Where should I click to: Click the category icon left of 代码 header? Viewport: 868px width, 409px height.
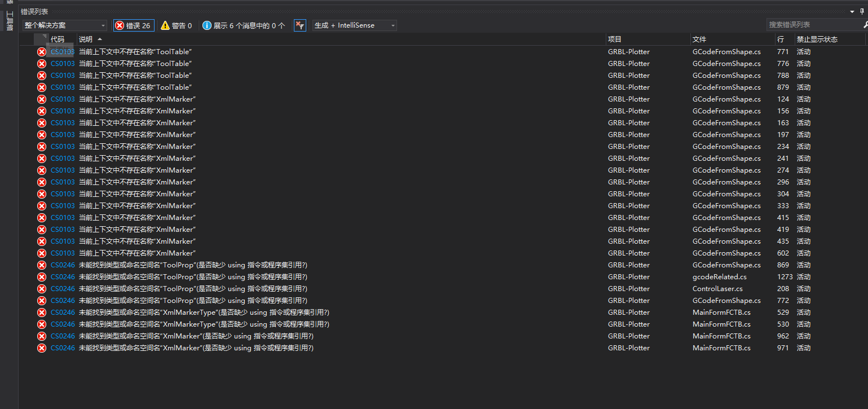tap(42, 39)
